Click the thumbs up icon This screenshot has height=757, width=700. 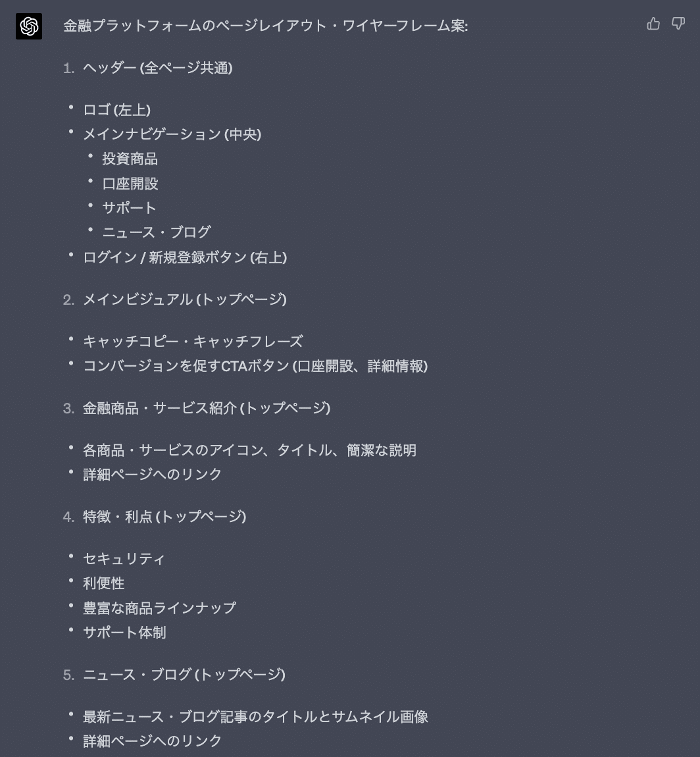point(653,24)
